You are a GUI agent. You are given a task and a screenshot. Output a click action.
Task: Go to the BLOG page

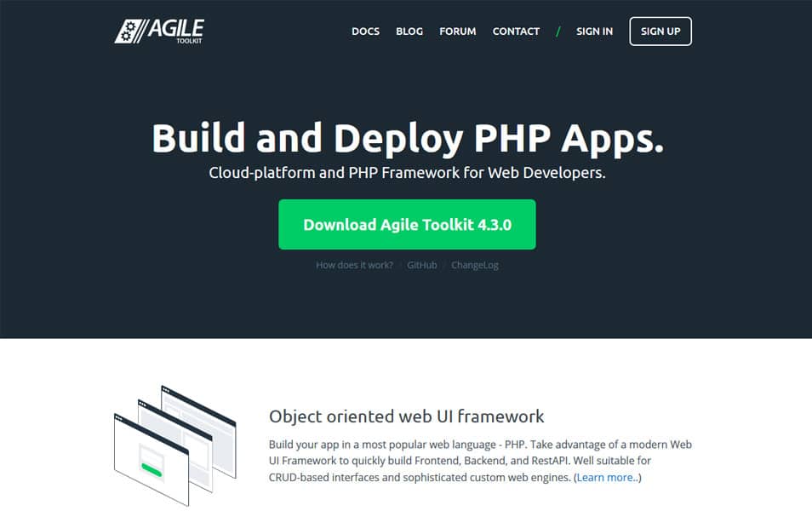pos(409,32)
